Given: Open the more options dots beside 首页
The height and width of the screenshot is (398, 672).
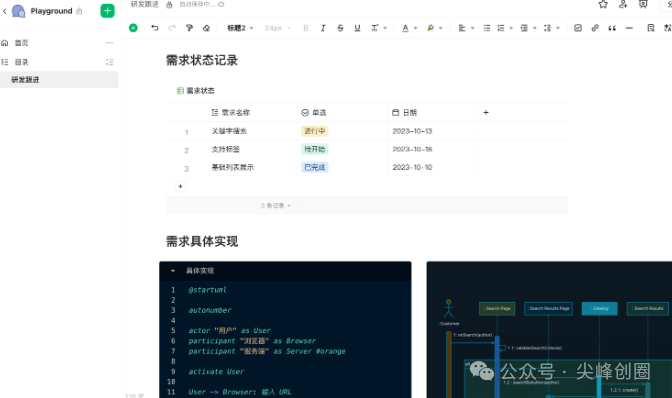Looking at the screenshot, I should (110, 43).
